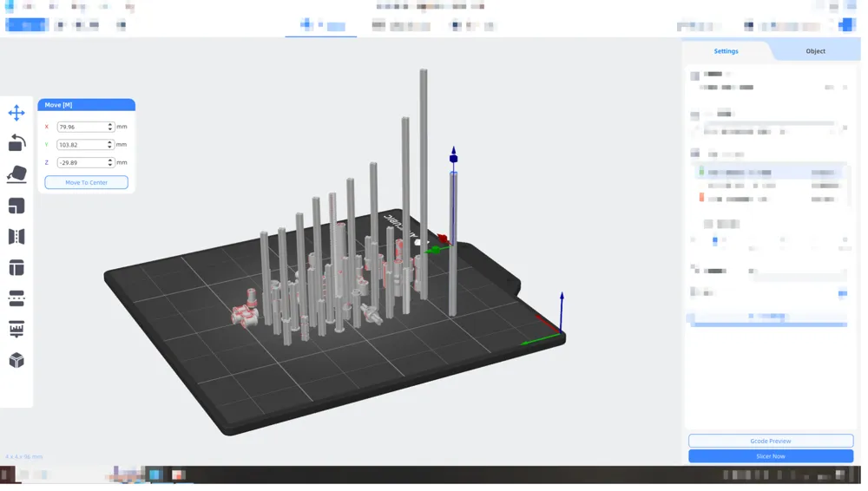Decrease Z value with stepper down arrow

click(x=111, y=167)
